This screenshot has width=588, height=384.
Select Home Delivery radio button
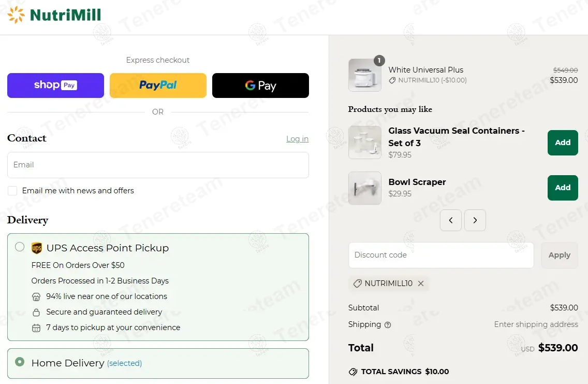pos(20,362)
